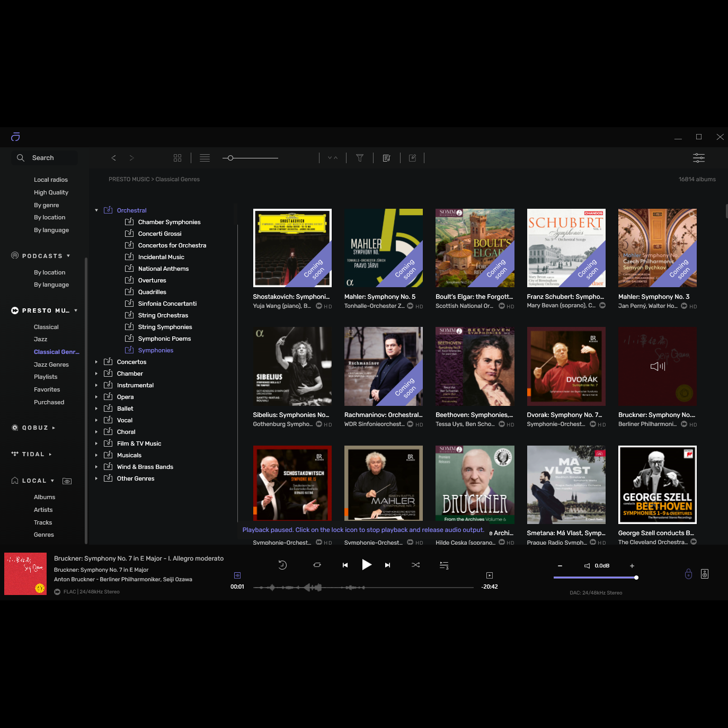728x728 pixels.
Task: Open the audio output speaker device icon
Action: 705,574
